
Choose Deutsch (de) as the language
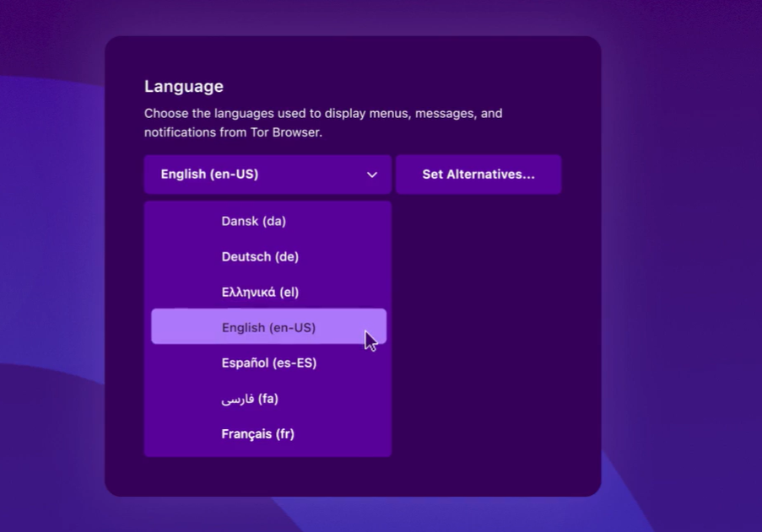pos(260,256)
